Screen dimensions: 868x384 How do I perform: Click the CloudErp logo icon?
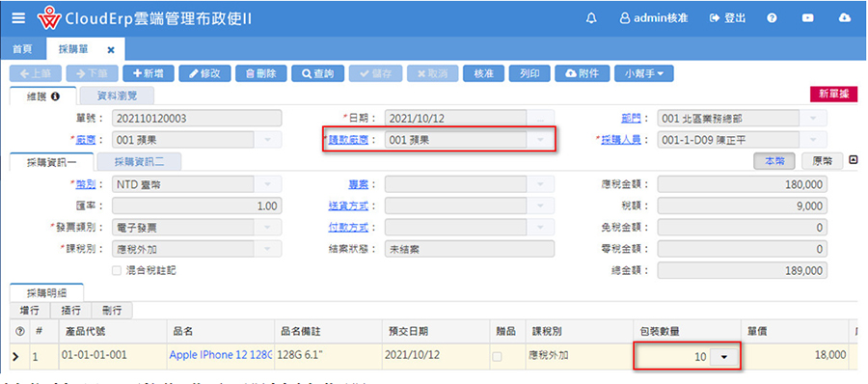(49, 18)
